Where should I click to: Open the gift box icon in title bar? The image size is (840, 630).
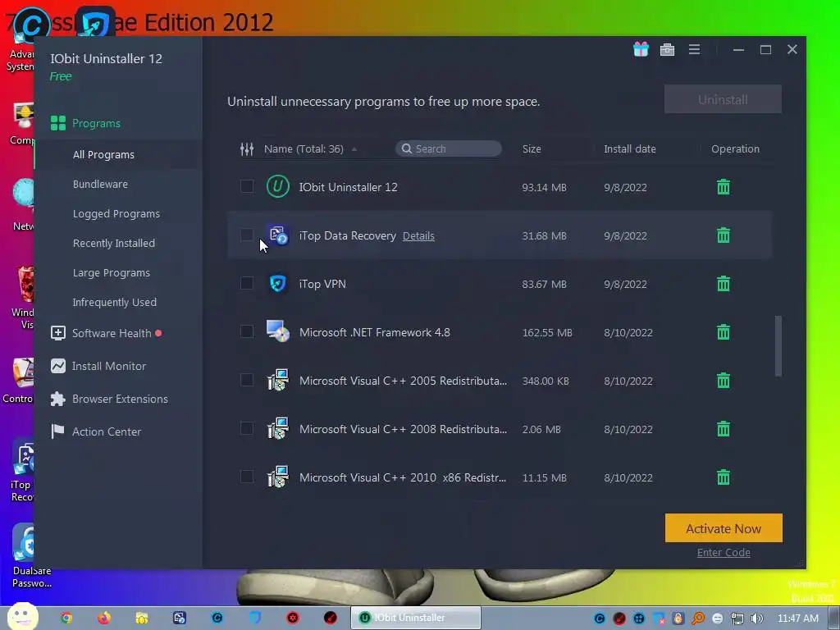pos(641,49)
